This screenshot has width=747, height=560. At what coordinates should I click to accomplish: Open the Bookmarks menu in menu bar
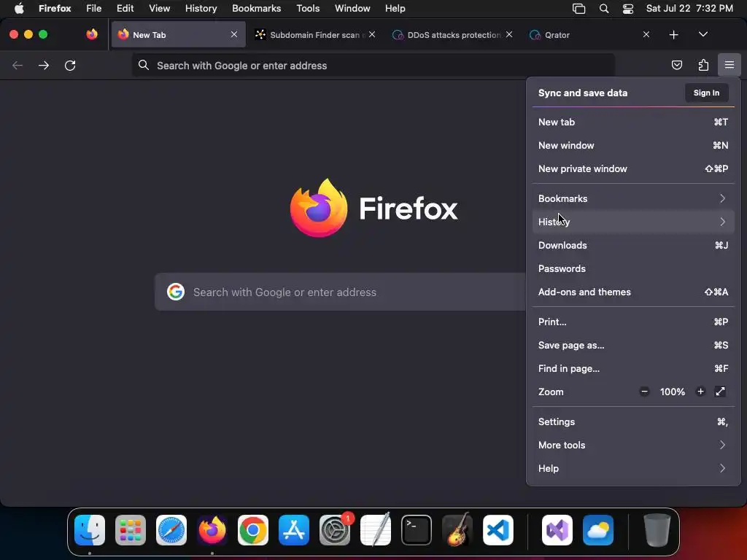click(256, 8)
